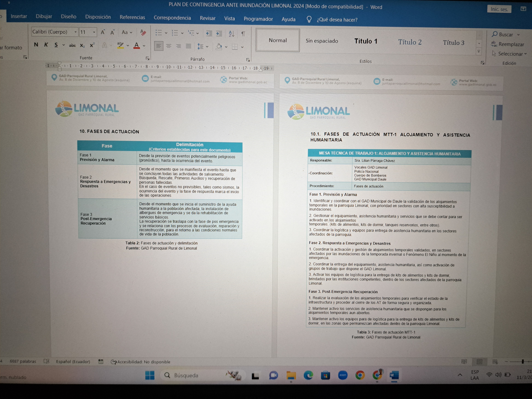The image size is (532, 399).
Task: Click the Justify text alignment icon
Action: tap(189, 46)
